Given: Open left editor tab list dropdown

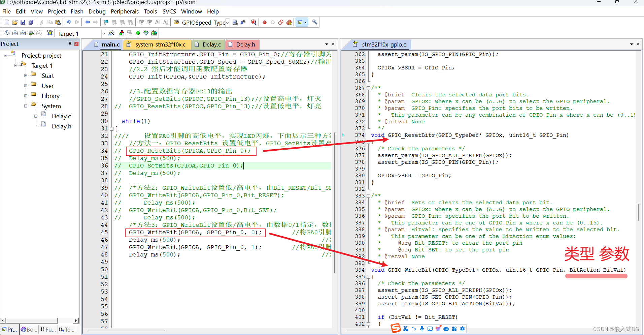Looking at the screenshot, I should click(327, 44).
